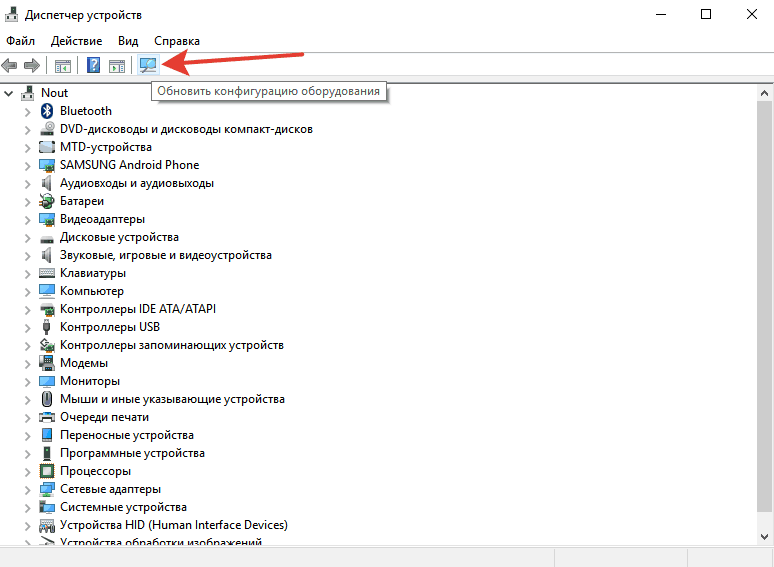Image resolution: width=774 pixels, height=567 pixels.
Task: Select the Модемы row
Action: point(84,363)
